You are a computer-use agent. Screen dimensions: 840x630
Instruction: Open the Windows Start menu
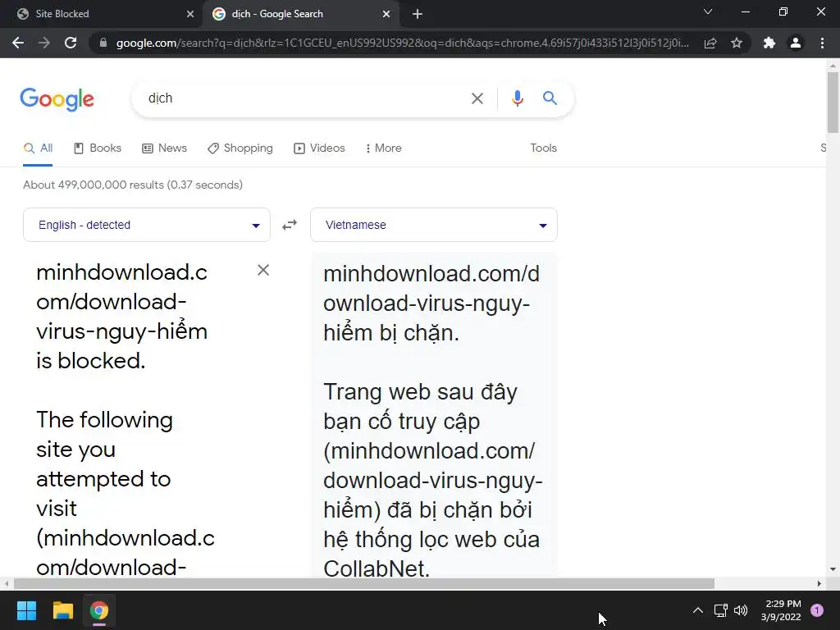[26, 610]
